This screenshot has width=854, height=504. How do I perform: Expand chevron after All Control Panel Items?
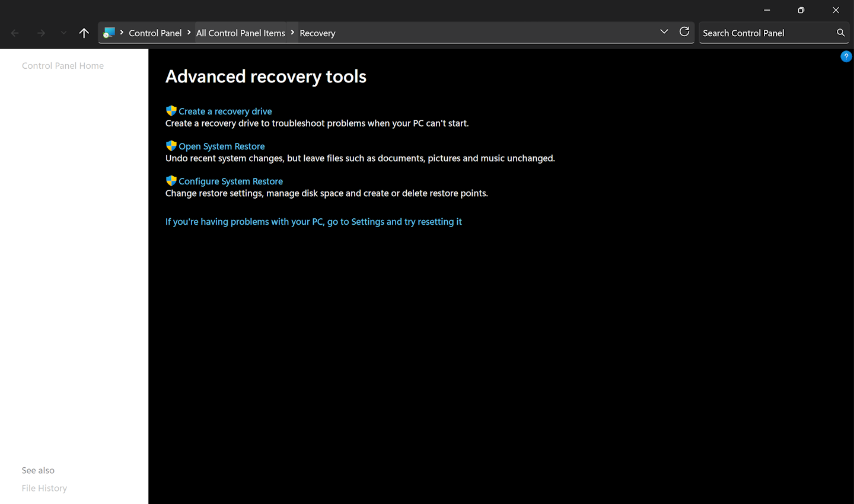pyautogui.click(x=292, y=33)
